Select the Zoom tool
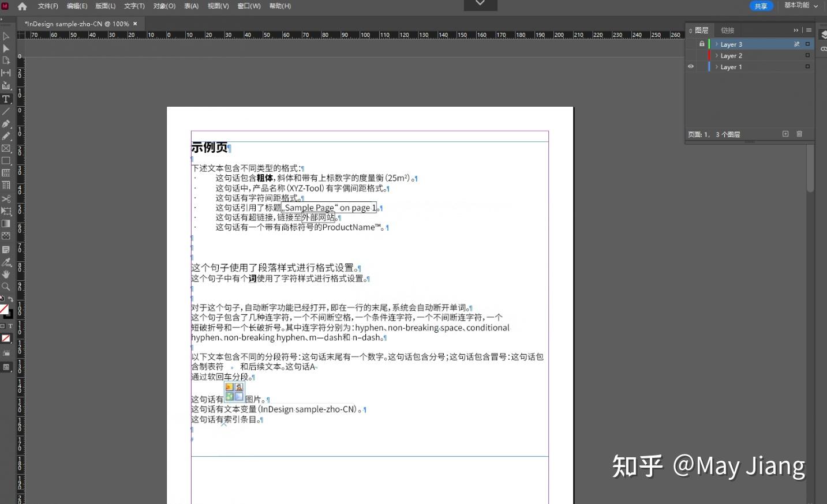 [6, 286]
